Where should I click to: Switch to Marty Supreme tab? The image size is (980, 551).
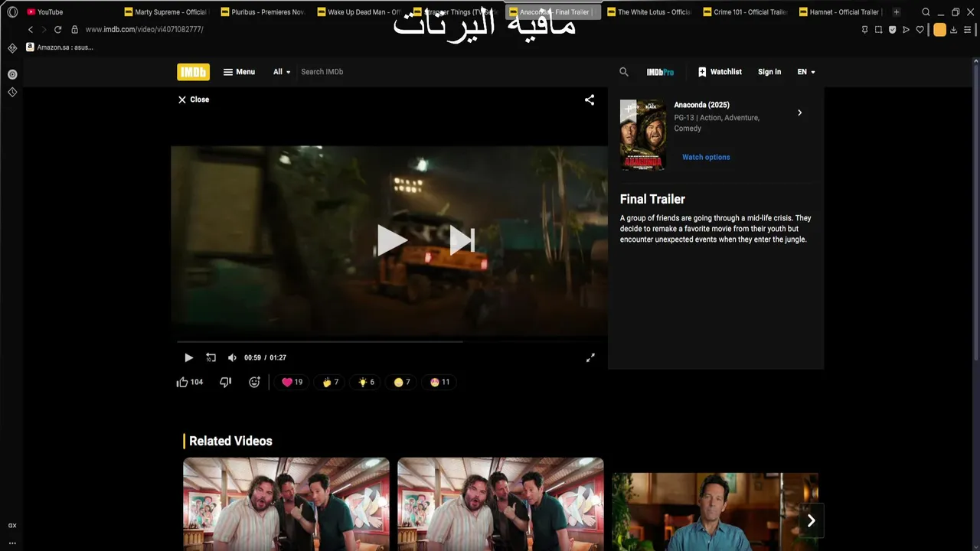pos(167,12)
